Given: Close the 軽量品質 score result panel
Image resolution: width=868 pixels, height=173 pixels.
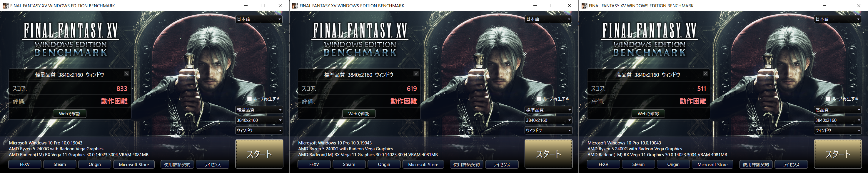Looking at the screenshot, I should (x=127, y=74).
